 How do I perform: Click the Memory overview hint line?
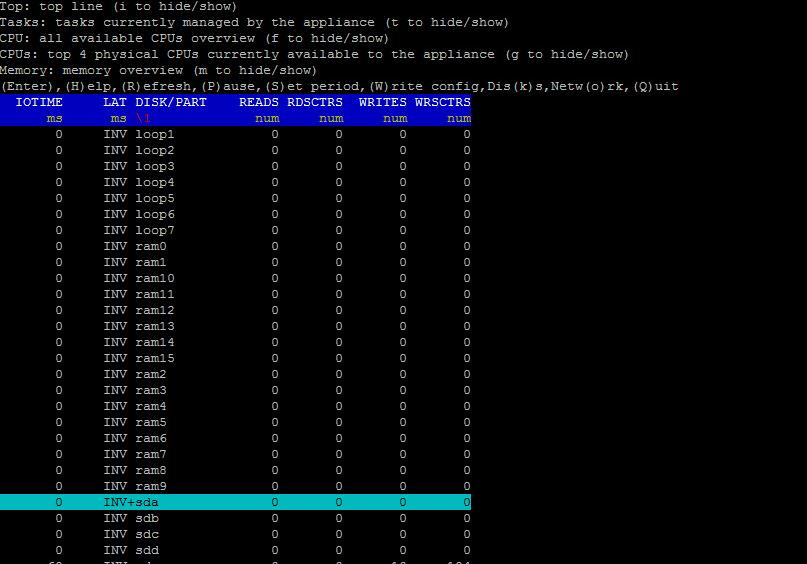tap(158, 70)
